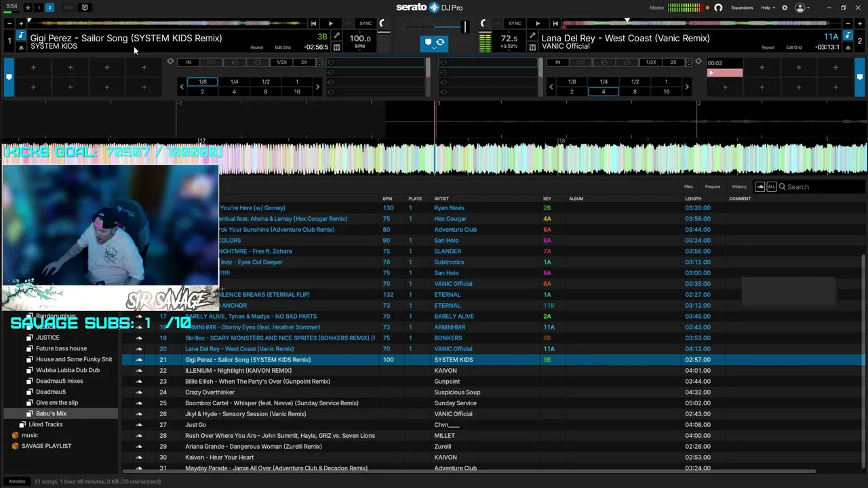
Task: Open the MIDI assign mode
Action: point(68,7)
